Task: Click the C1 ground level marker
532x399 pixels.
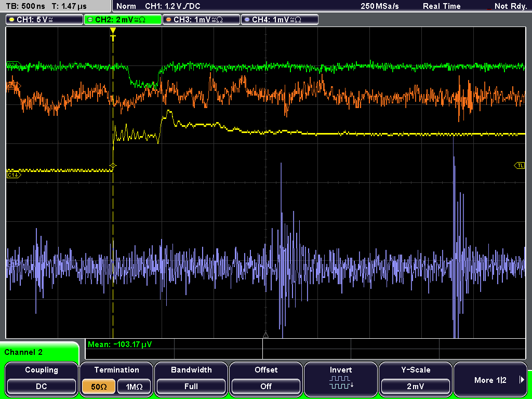Action: tap(14, 175)
